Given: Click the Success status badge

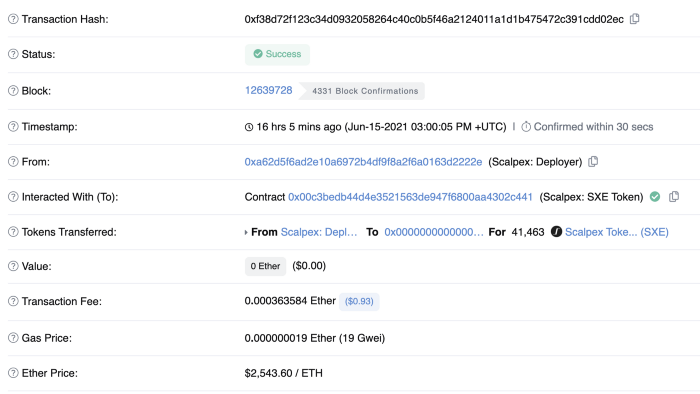Looking at the screenshot, I should click(277, 54).
